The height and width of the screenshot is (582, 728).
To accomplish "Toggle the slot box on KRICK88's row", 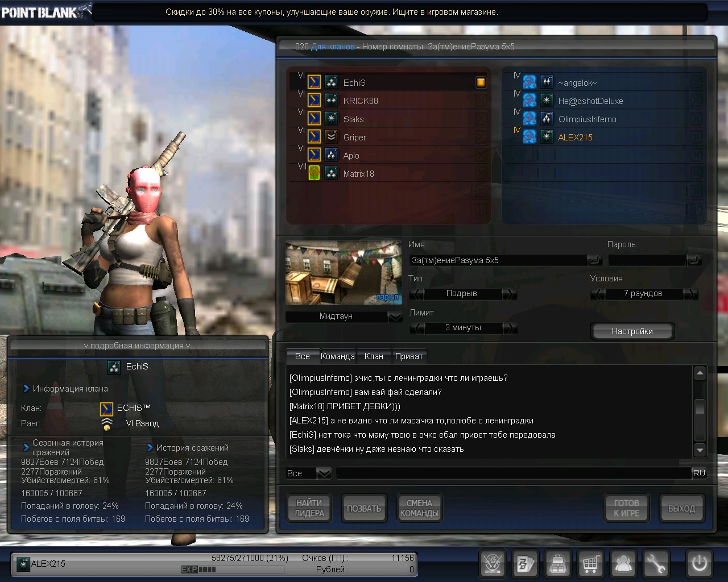I will [x=481, y=101].
